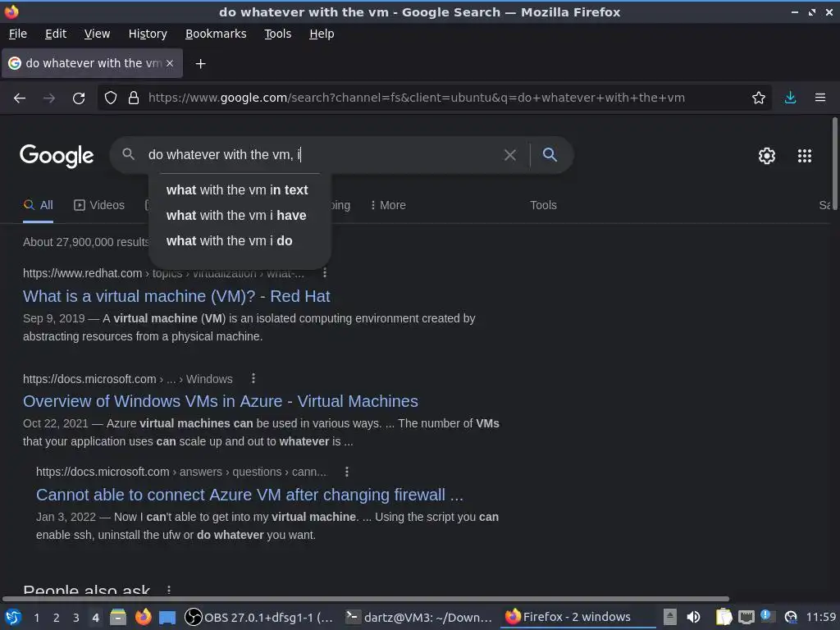The width and height of the screenshot is (840, 630).
Task: Bookmark this page with the star icon
Action: tap(759, 98)
